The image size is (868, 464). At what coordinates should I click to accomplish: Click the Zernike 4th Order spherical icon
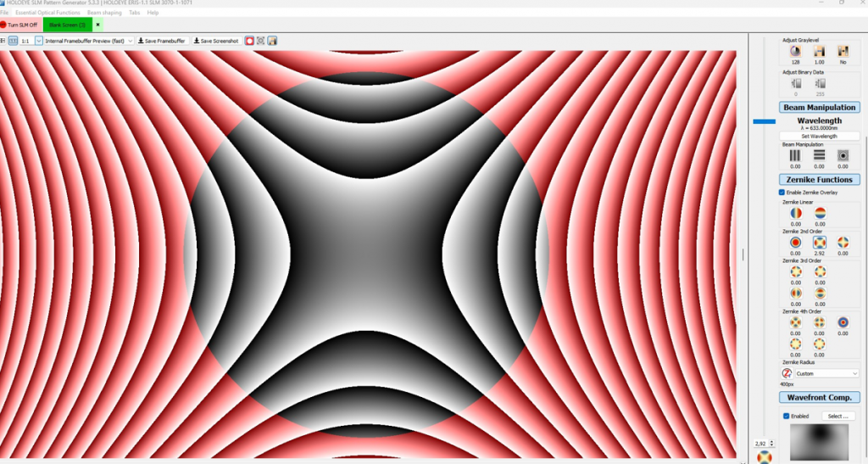point(843,322)
